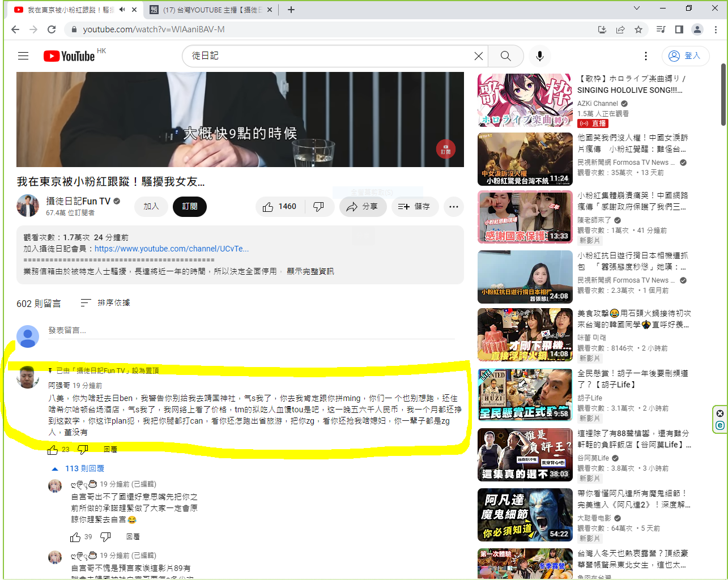Mute the tab via its speaker icon

pos(122,10)
